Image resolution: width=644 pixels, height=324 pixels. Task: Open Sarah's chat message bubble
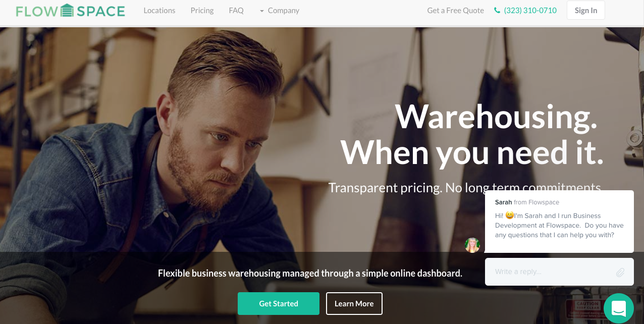tap(559, 222)
